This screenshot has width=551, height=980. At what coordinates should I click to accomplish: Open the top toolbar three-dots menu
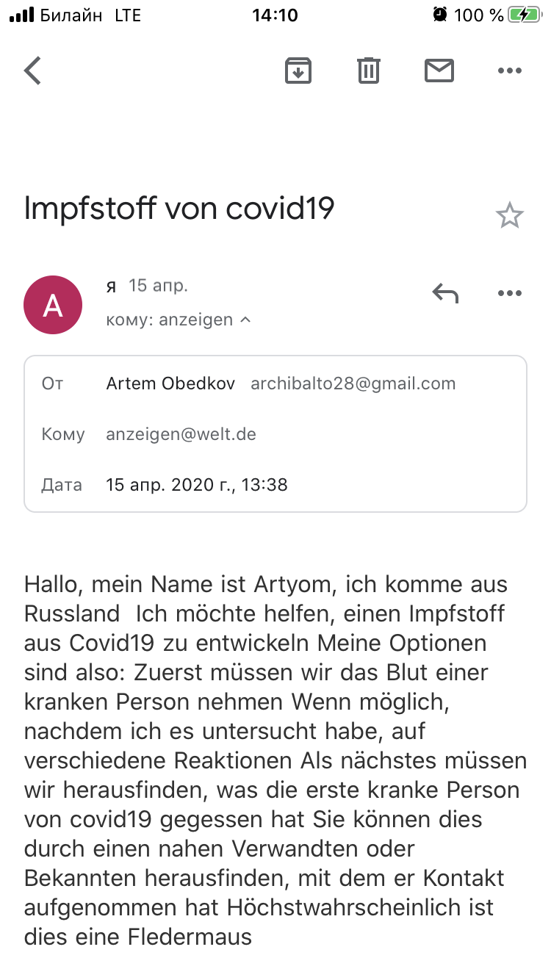tap(510, 71)
